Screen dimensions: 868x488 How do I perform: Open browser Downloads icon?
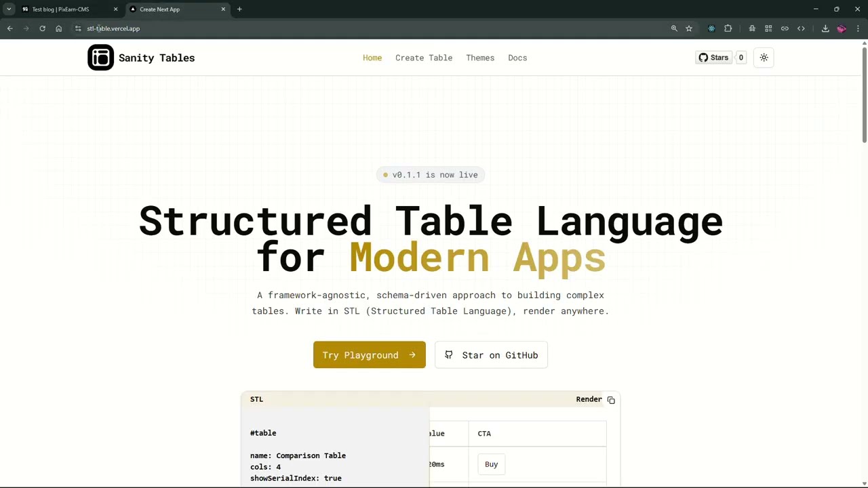[825, 28]
